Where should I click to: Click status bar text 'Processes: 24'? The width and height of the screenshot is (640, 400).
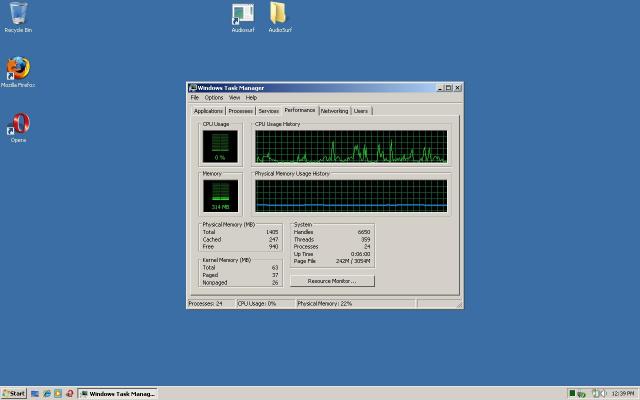coord(205,304)
